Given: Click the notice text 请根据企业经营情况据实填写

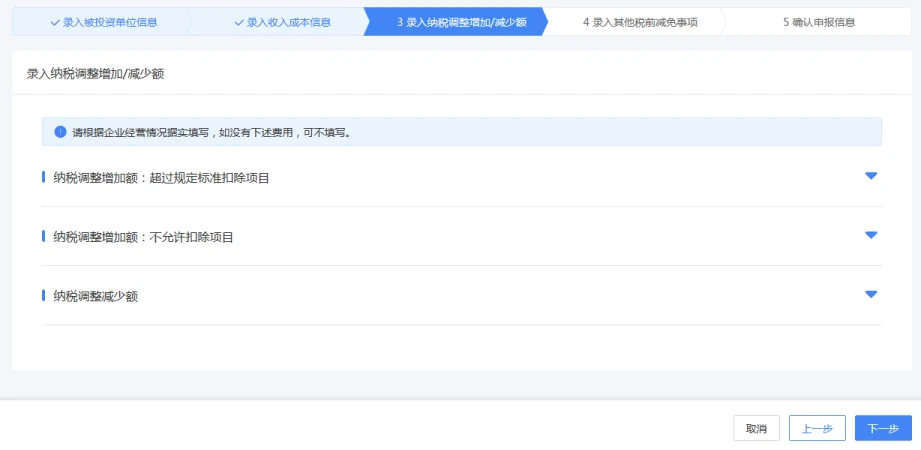Looking at the screenshot, I should point(140,132).
